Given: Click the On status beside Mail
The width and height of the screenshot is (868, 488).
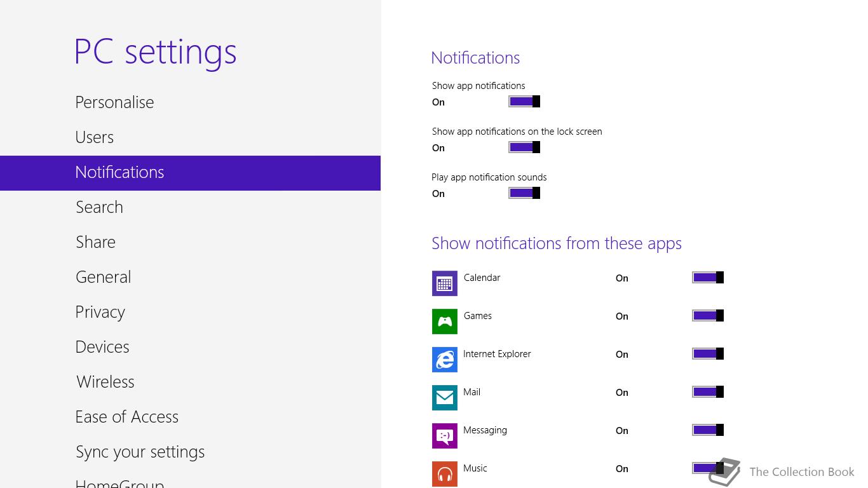Looking at the screenshot, I should [x=622, y=393].
